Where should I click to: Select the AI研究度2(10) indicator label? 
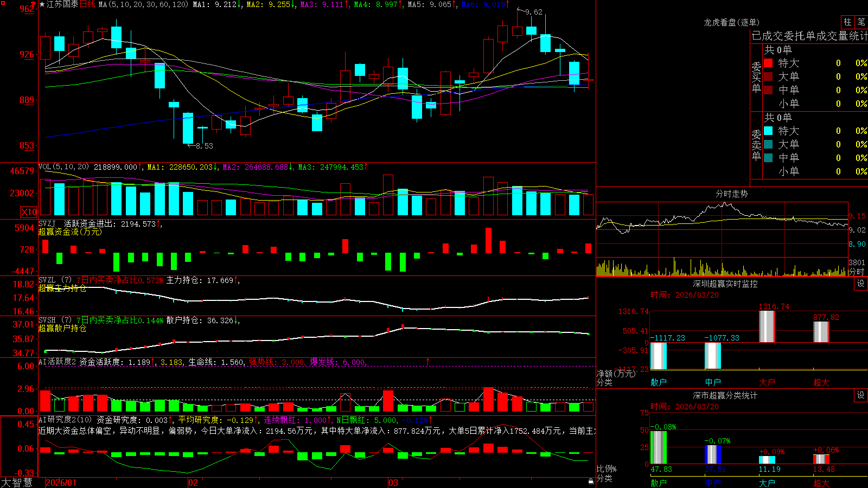point(65,420)
